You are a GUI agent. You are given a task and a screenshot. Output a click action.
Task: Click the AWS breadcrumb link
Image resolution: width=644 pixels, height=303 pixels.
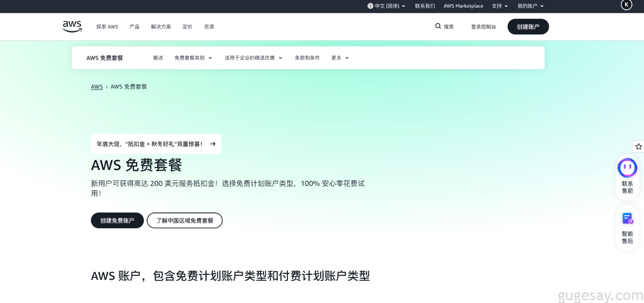(97, 87)
